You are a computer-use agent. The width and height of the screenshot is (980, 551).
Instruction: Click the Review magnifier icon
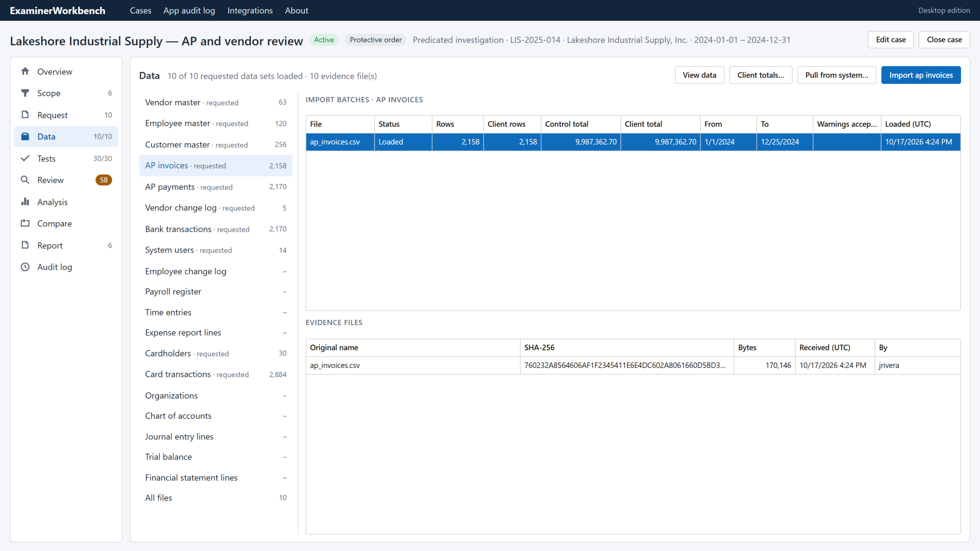(x=25, y=180)
